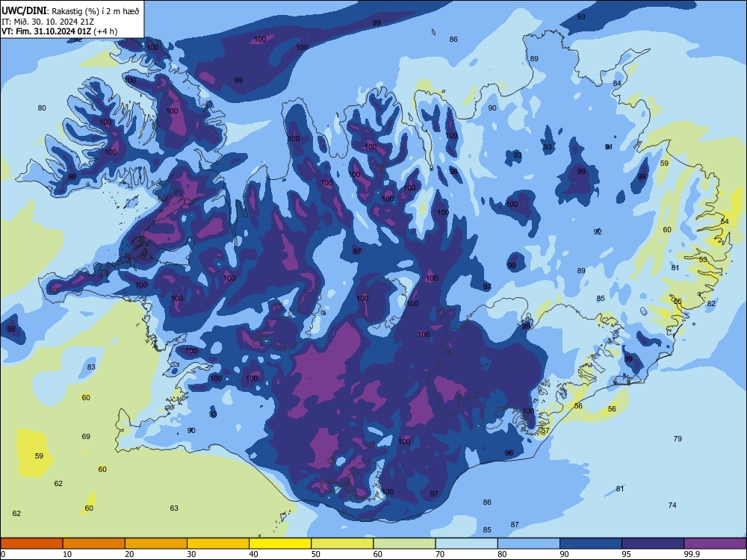Click the '50' legend scale label
This screenshot has width=747, height=560.
pos(315,554)
